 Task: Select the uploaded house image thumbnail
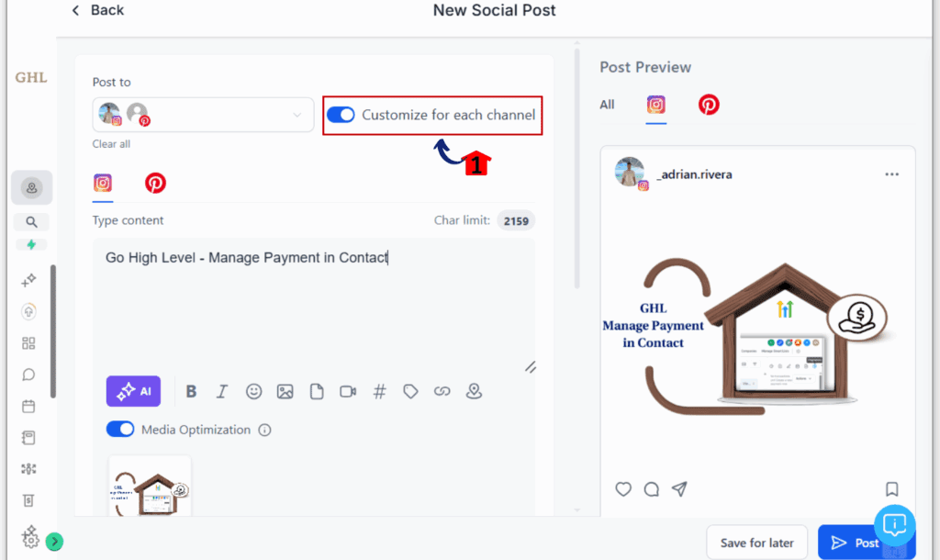pos(150,487)
